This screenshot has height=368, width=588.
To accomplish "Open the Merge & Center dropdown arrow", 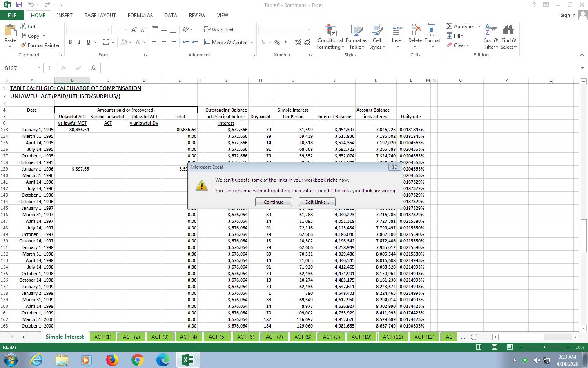I will point(252,43).
